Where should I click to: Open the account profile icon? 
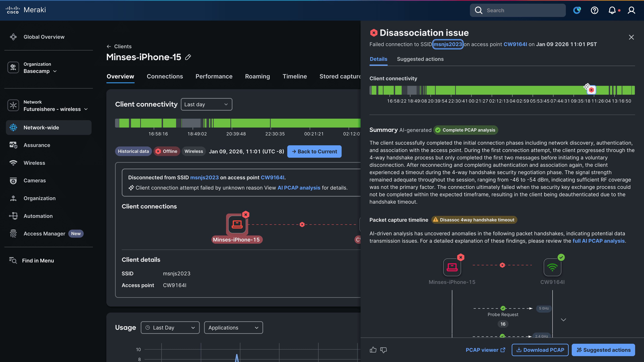pyautogui.click(x=631, y=10)
